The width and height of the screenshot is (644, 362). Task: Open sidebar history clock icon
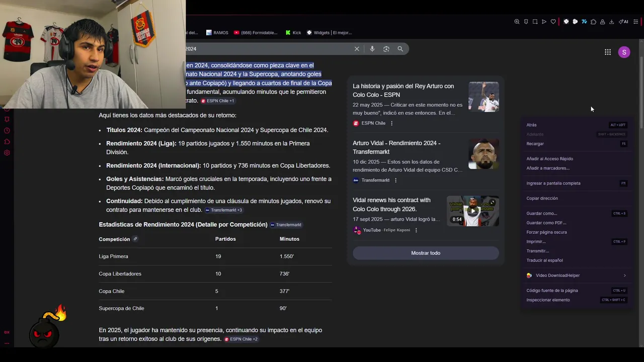tap(7, 130)
